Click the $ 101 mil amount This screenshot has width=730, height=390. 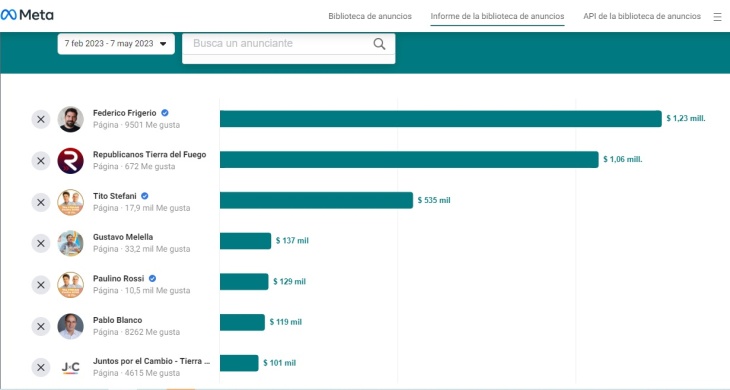(x=279, y=363)
